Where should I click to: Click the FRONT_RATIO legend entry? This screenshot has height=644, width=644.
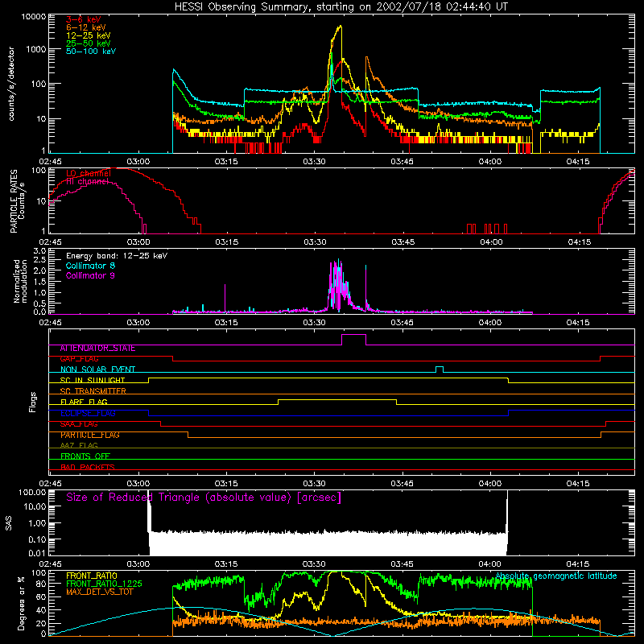(91, 576)
